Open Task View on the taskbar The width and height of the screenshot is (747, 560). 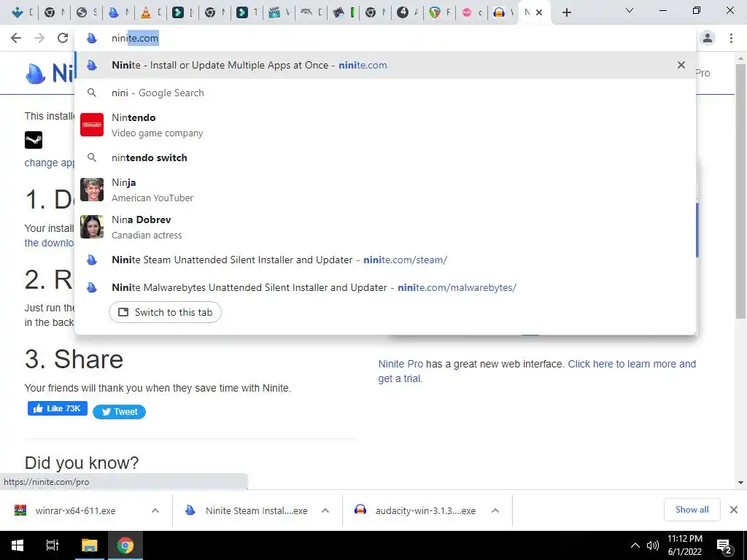pos(52,545)
